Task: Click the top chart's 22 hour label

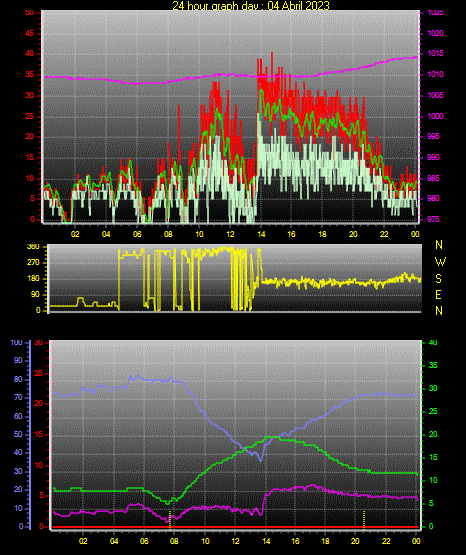Action: coord(384,234)
